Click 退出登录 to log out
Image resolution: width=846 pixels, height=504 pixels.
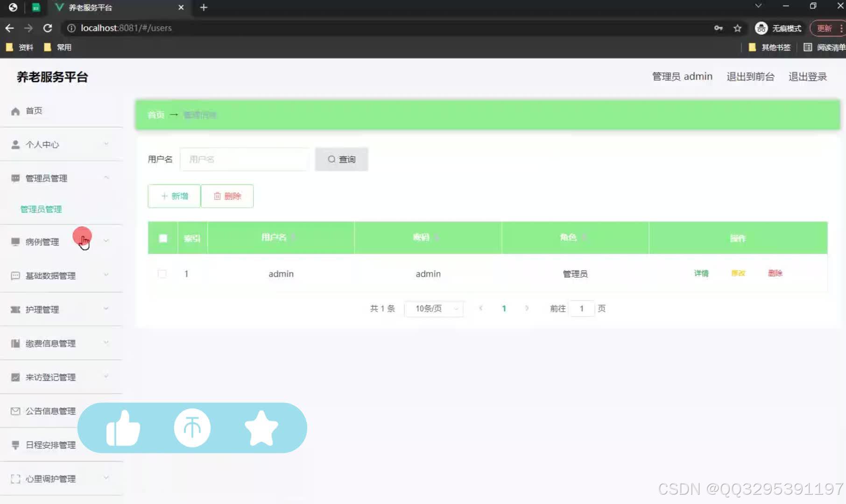(808, 77)
